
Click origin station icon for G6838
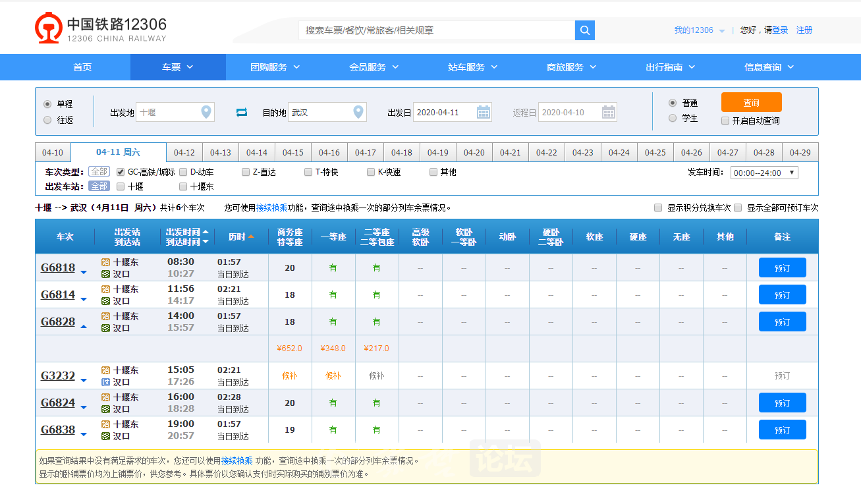coord(105,424)
